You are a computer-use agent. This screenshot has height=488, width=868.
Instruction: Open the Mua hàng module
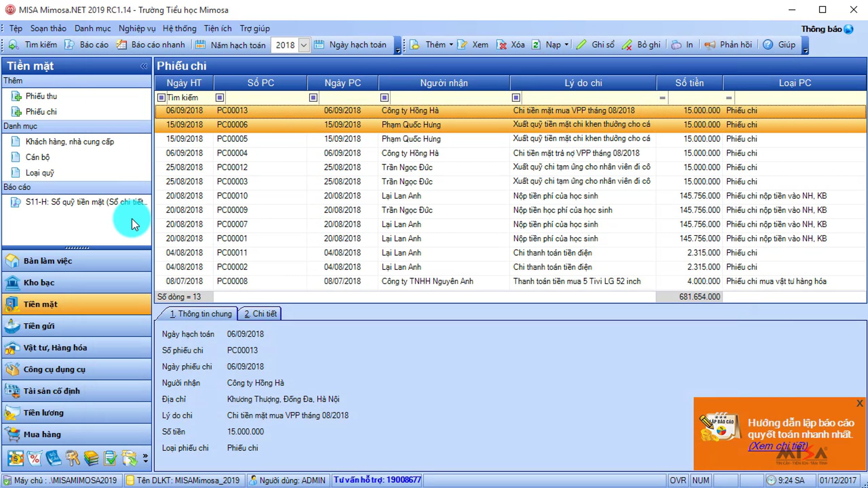tap(77, 435)
